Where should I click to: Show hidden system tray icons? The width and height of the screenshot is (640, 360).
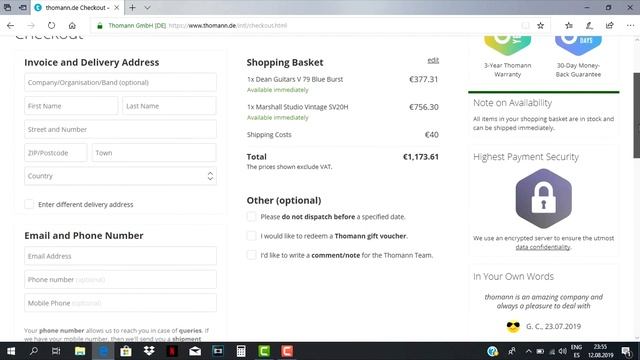(x=529, y=351)
